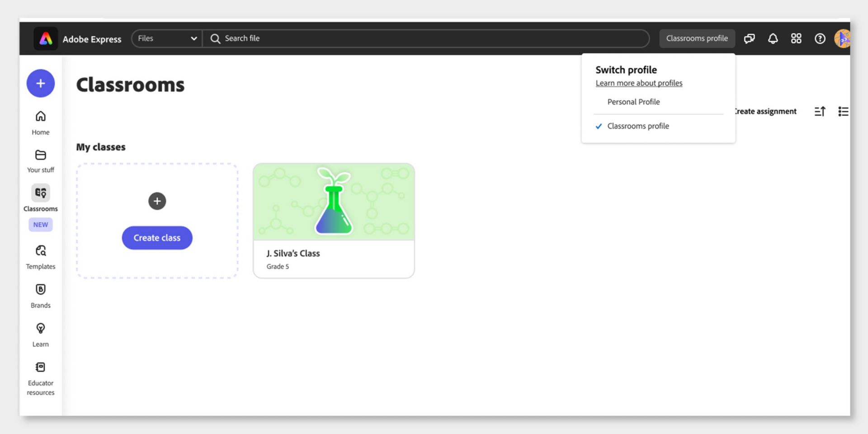Open J. Silva's Class card thumbnail
Image resolution: width=868 pixels, height=434 pixels.
tap(334, 202)
